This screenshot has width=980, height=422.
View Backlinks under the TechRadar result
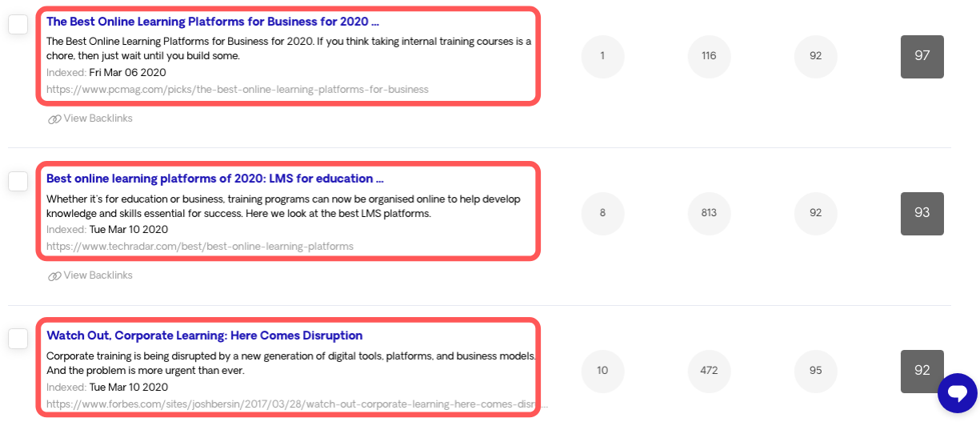[x=90, y=275]
